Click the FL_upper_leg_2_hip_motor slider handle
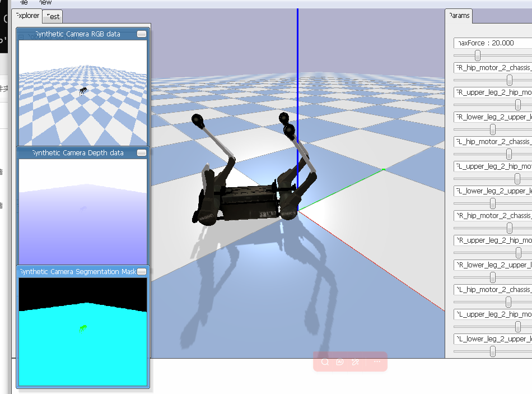Image resolution: width=532 pixels, height=394 pixels. [x=517, y=179]
